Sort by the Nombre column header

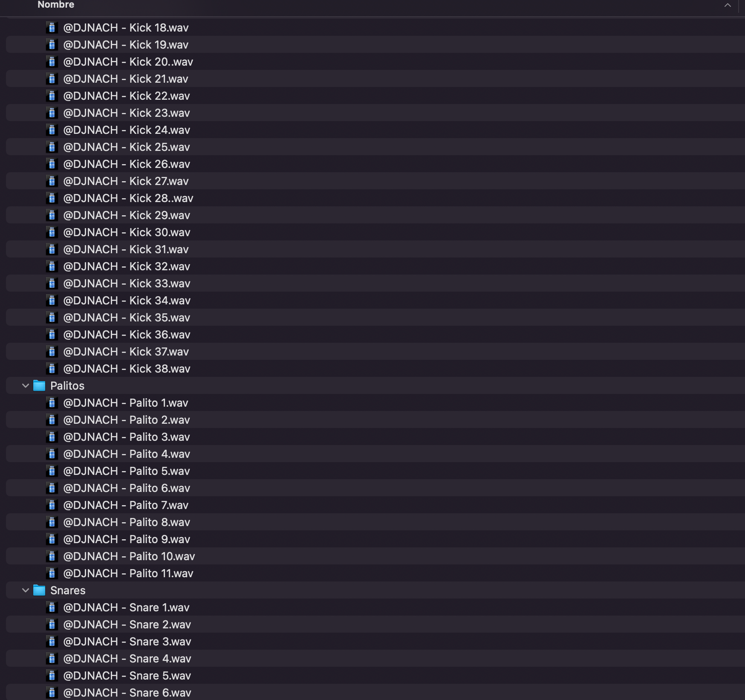(x=56, y=5)
